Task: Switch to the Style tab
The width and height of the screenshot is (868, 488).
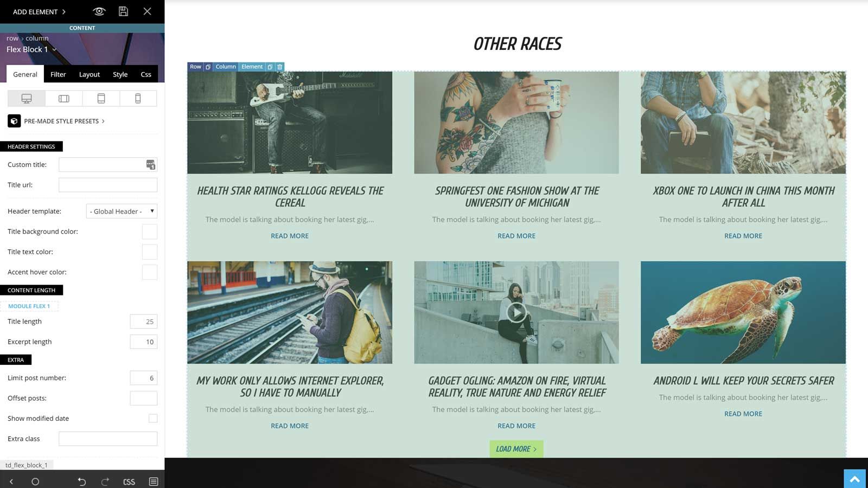Action: click(x=120, y=74)
